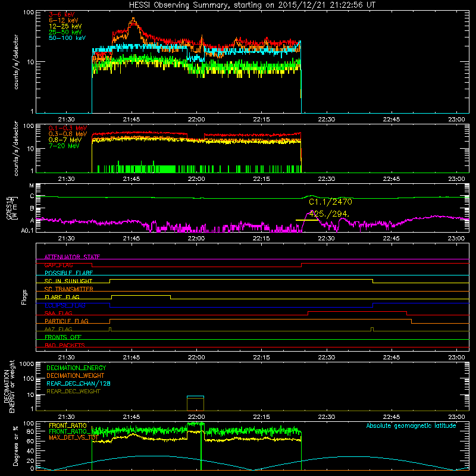Click the 0.8-7 MeV legend entry

65,140
